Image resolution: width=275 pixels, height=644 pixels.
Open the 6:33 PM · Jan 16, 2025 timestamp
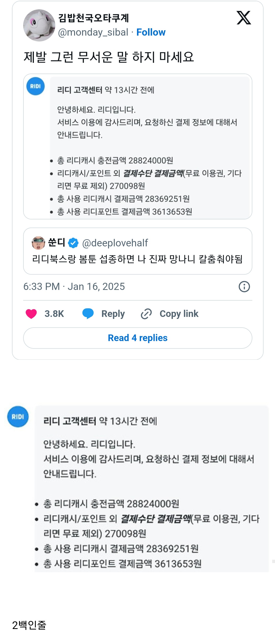[74, 287]
